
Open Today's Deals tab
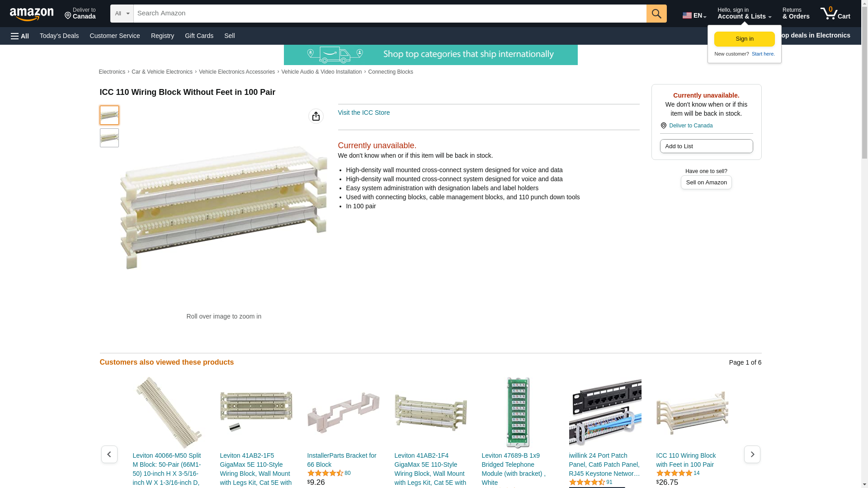pyautogui.click(x=59, y=36)
